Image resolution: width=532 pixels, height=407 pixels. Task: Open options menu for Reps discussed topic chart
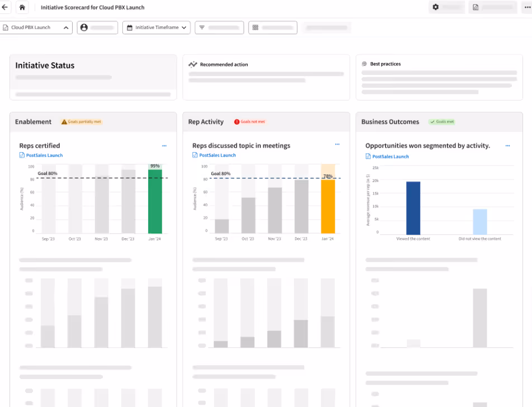(x=338, y=144)
